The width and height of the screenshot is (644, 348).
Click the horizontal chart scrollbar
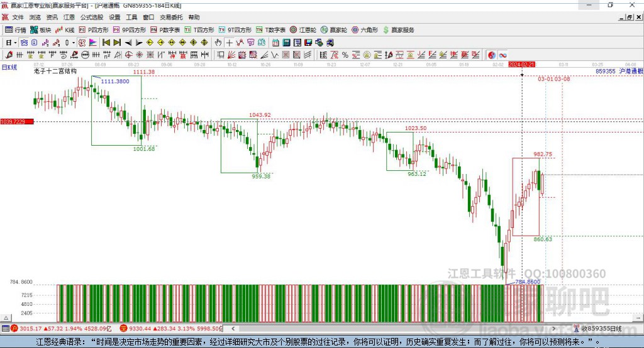point(394,329)
